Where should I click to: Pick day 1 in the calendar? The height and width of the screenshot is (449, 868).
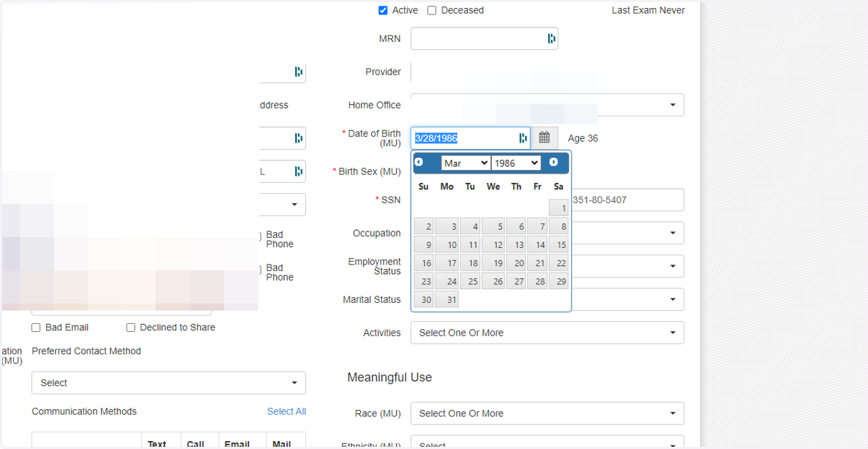(x=558, y=208)
